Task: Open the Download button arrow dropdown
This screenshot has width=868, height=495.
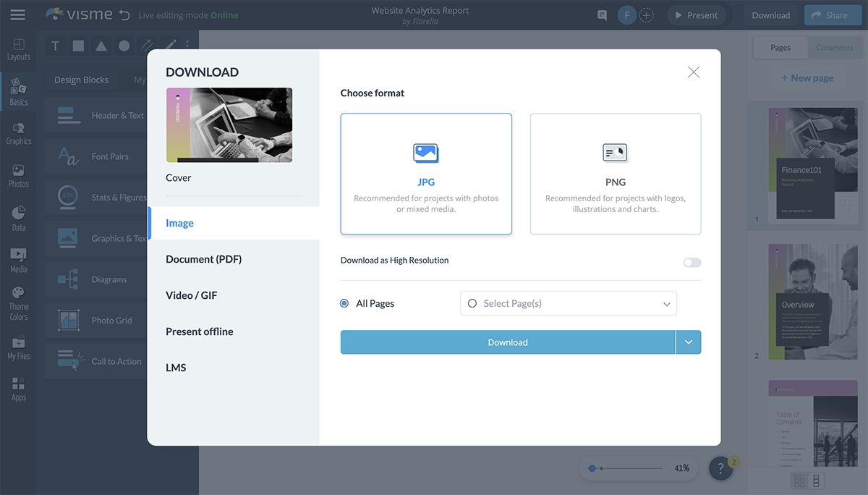Action: [x=688, y=342]
